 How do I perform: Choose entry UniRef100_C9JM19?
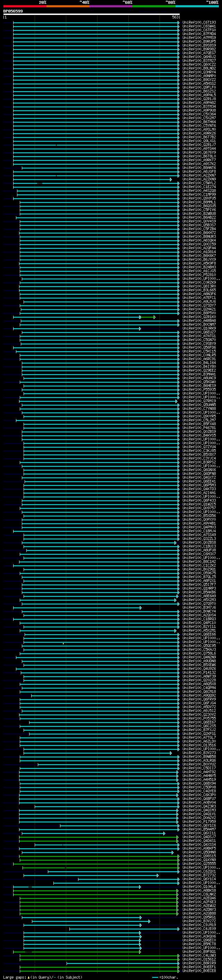pos(199,925)
